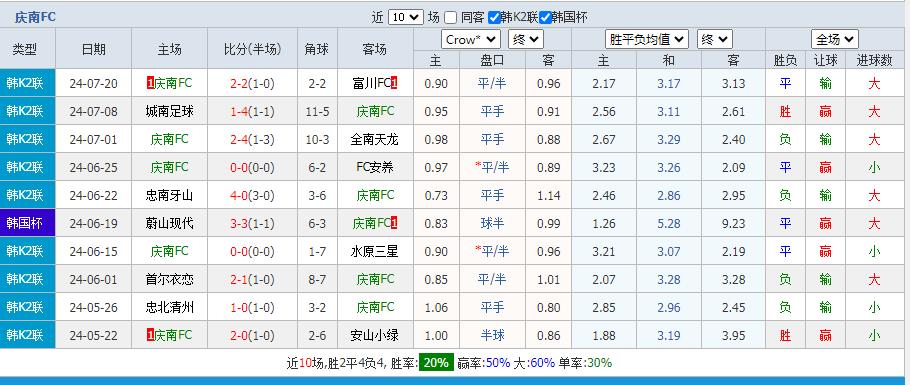Viewport: 910px width, 385px height.
Task: Click the 3-3(1-1) score on 24-06-19
Action: 252,223
